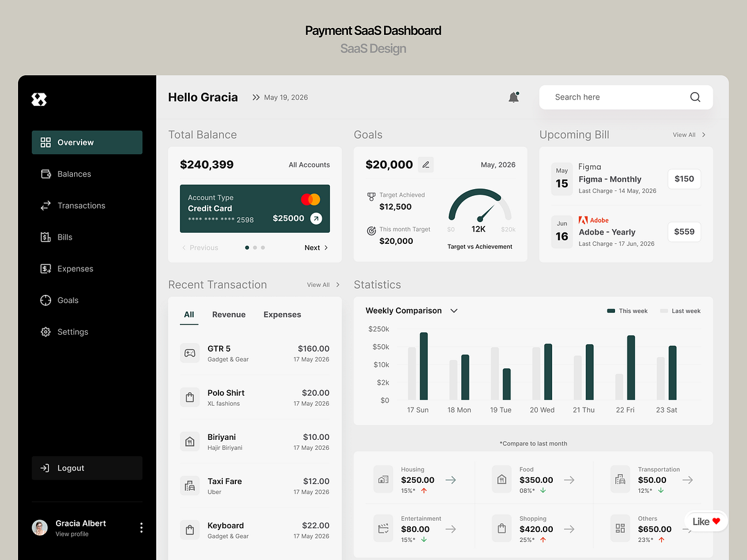Edit the $20,000 goal with the pencil icon
Image resolution: width=747 pixels, height=560 pixels.
tap(426, 164)
